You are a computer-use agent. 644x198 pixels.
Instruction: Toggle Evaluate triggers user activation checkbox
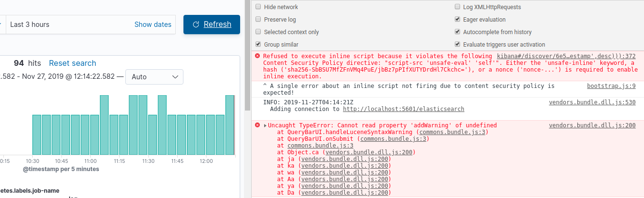coord(458,45)
